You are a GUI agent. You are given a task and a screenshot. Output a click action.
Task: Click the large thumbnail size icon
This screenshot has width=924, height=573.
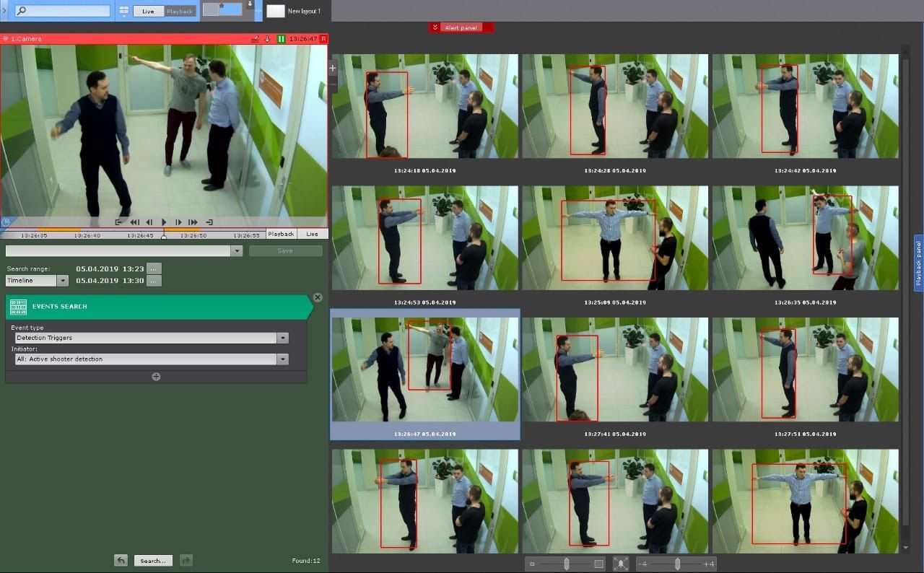(x=598, y=564)
